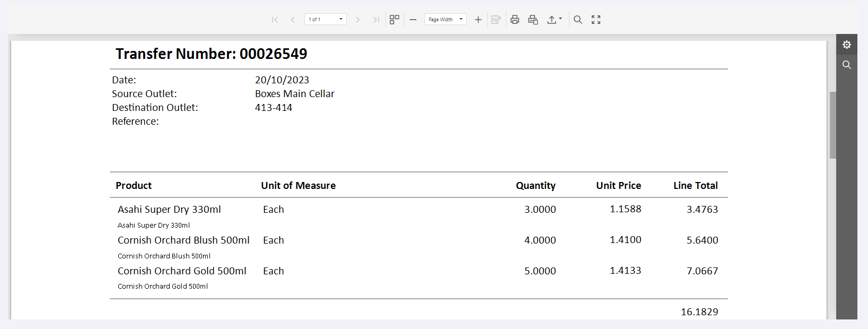Screen dimensions: 868x329
Task: Zoom out with the minus button
Action: point(413,20)
